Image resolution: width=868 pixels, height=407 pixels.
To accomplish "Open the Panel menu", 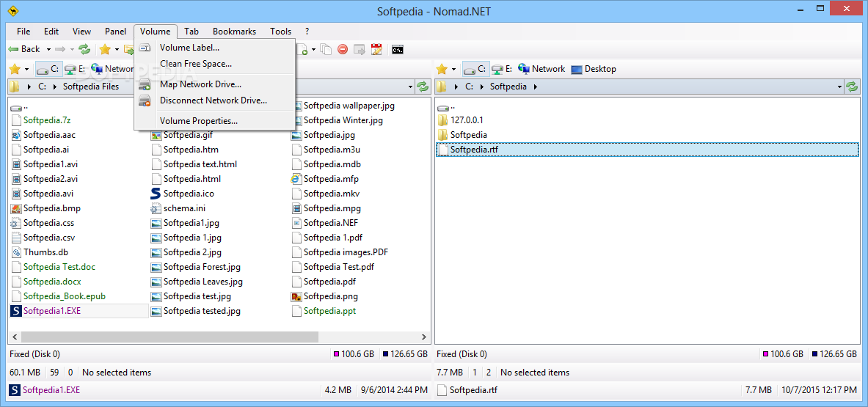I will point(116,32).
